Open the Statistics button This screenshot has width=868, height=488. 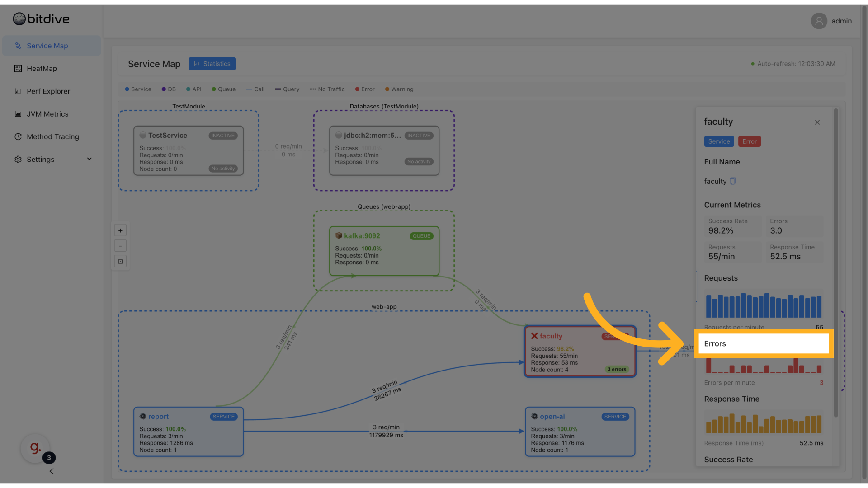click(x=212, y=64)
